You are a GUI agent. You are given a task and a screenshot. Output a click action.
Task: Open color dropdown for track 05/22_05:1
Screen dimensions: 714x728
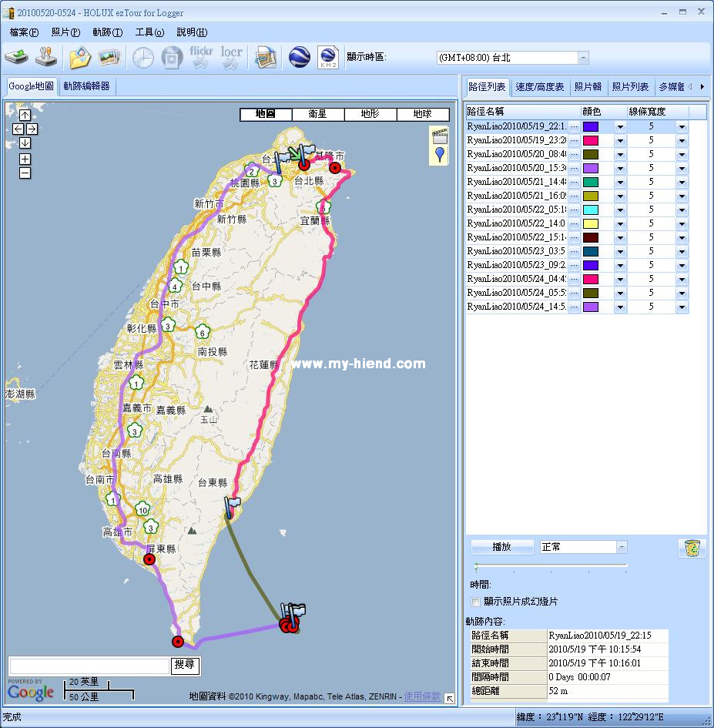tap(620, 210)
